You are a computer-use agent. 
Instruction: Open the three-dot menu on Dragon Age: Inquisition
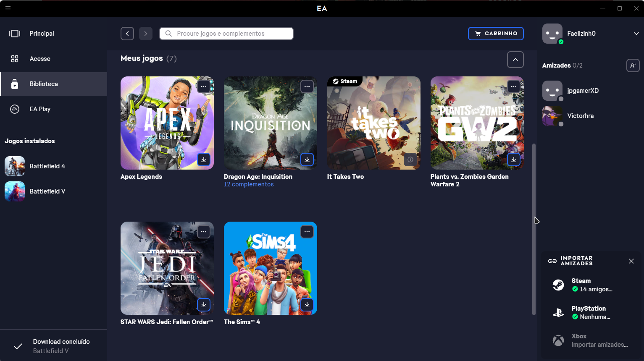[307, 86]
